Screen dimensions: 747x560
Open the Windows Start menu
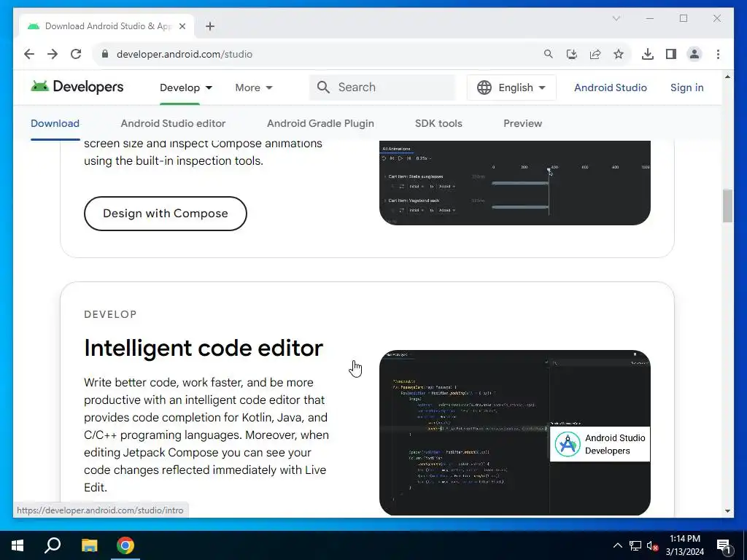click(x=18, y=545)
